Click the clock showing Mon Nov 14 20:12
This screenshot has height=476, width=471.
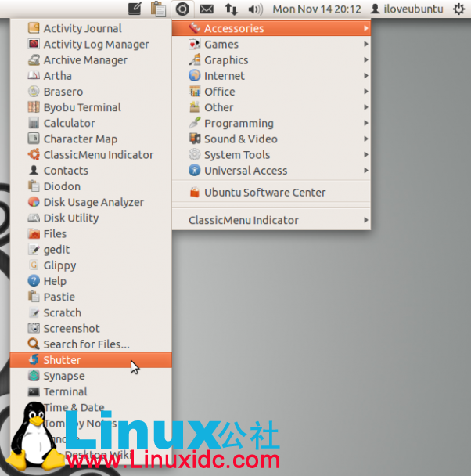pos(317,9)
